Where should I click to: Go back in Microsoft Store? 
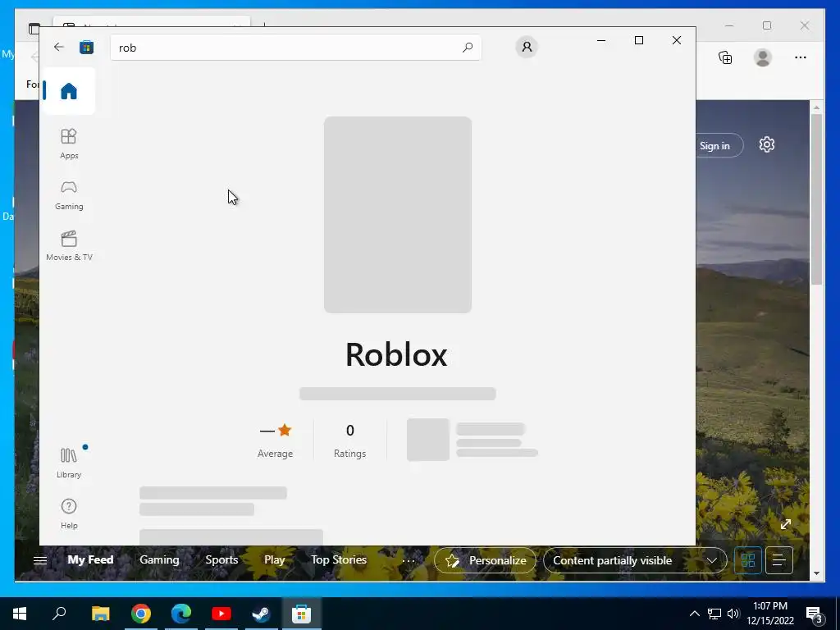click(x=59, y=47)
